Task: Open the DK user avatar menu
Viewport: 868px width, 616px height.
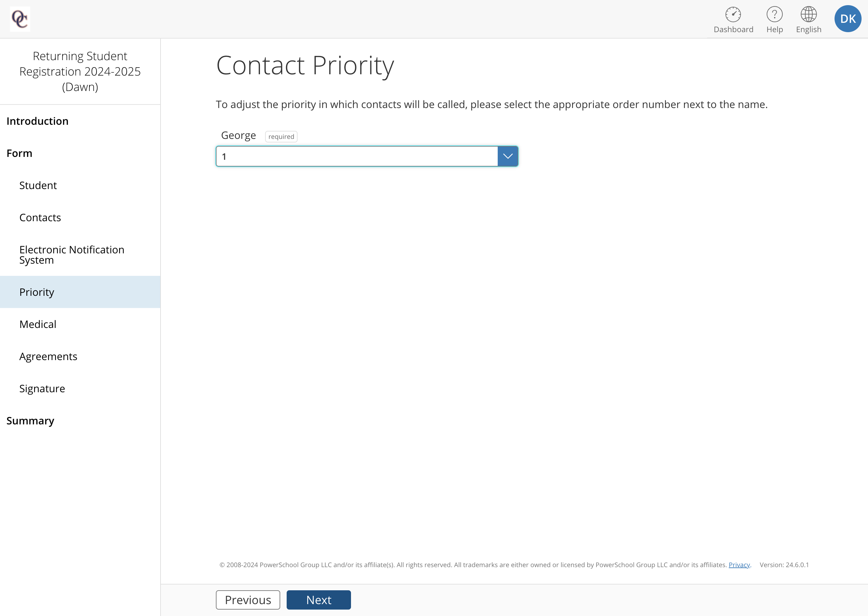Action: pyautogui.click(x=847, y=19)
